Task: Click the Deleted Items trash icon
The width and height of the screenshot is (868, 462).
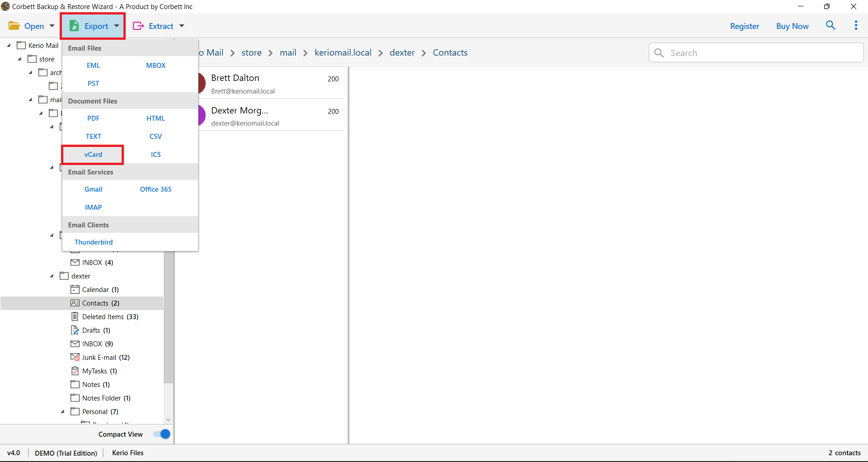Action: click(x=75, y=316)
